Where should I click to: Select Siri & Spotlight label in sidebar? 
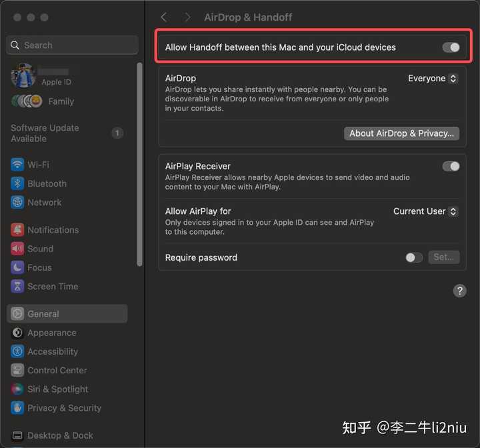coord(58,389)
